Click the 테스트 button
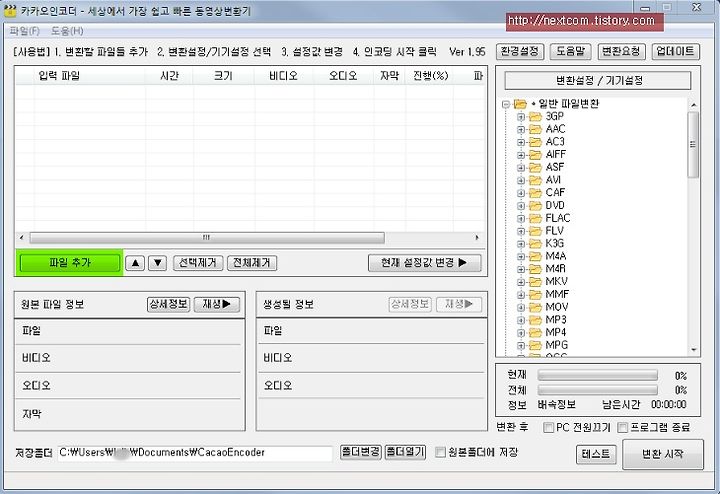The image size is (720, 494). click(596, 455)
